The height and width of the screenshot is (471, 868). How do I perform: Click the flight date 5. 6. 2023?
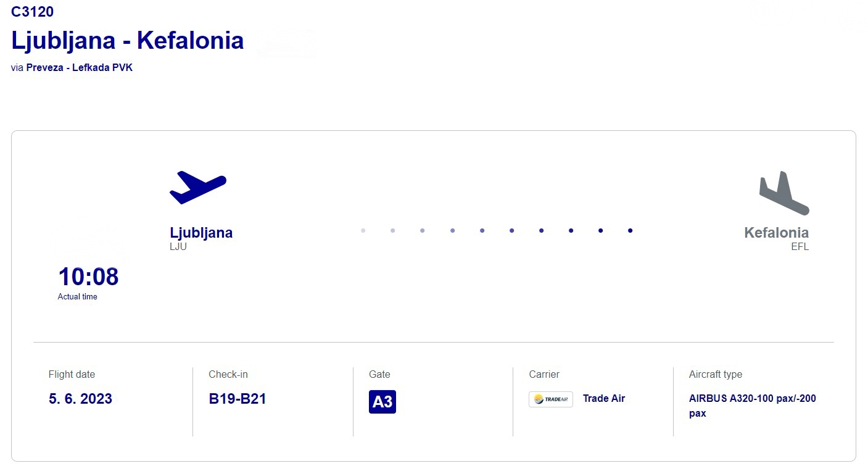pyautogui.click(x=81, y=399)
